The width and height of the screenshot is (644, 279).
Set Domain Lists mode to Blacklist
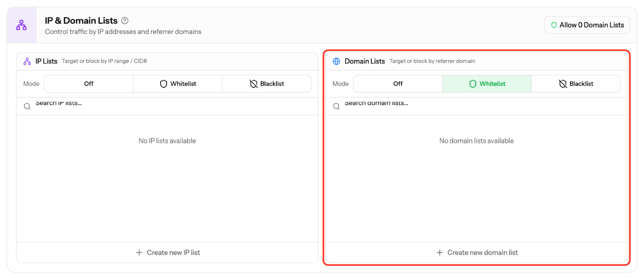point(576,84)
